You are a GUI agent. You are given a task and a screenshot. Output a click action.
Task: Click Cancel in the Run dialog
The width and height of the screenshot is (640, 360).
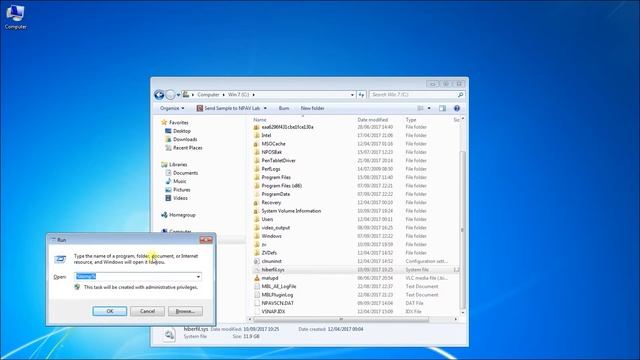[147, 311]
